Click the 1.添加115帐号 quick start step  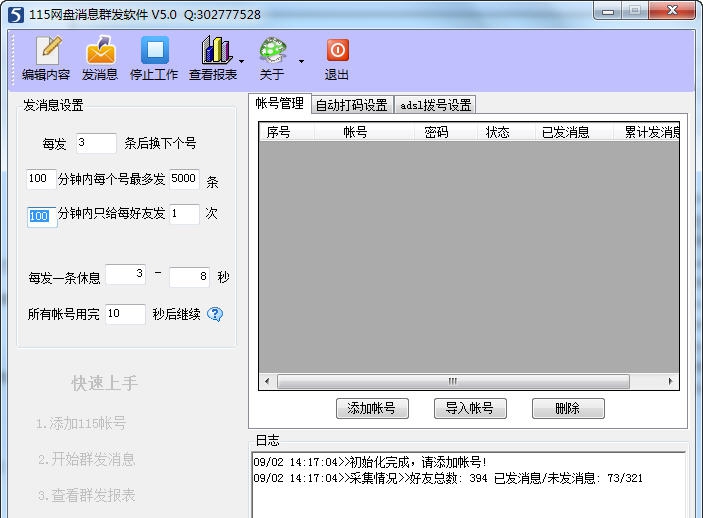81,423
